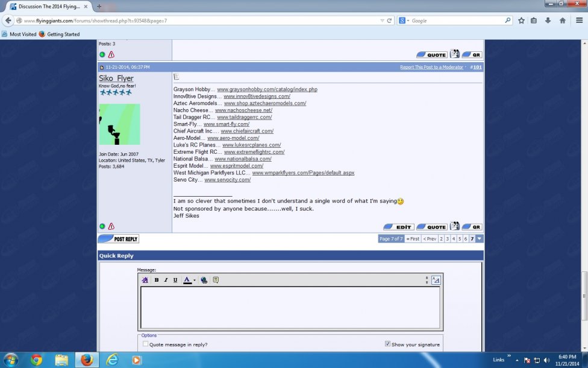
Task: Click QR quick reply on Siko_Flyer's post
Action: pos(472,227)
